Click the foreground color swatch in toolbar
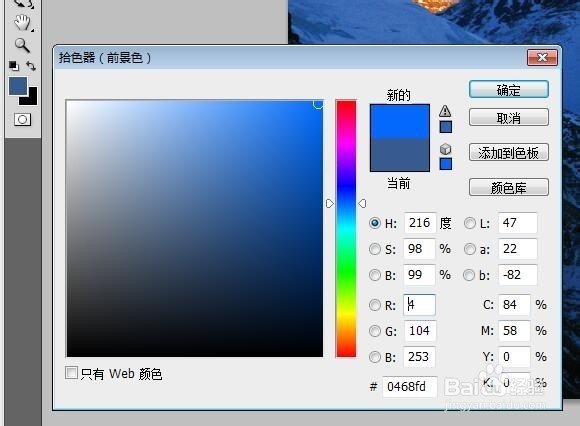Image resolution: width=580 pixels, height=426 pixels. pyautogui.click(x=18, y=86)
